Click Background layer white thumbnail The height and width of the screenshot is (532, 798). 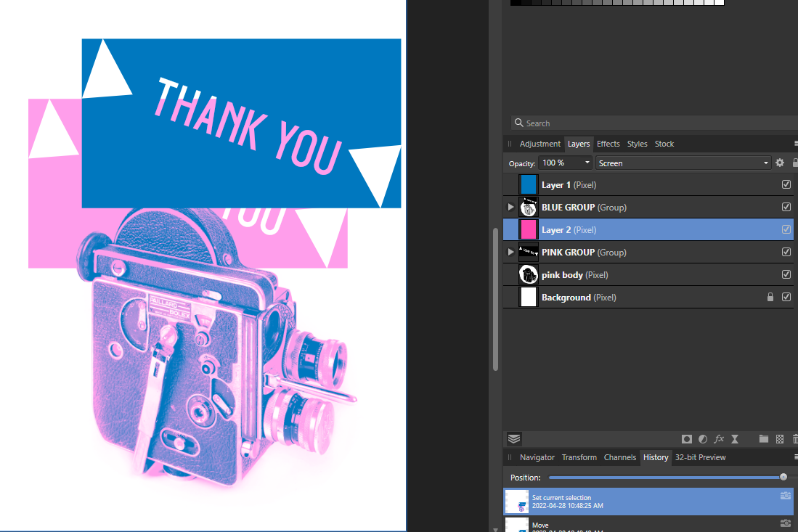tap(529, 297)
